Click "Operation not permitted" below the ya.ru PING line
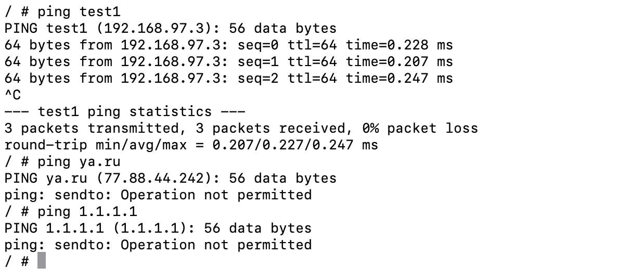The width and height of the screenshot is (644, 279). pyautogui.click(x=216, y=195)
